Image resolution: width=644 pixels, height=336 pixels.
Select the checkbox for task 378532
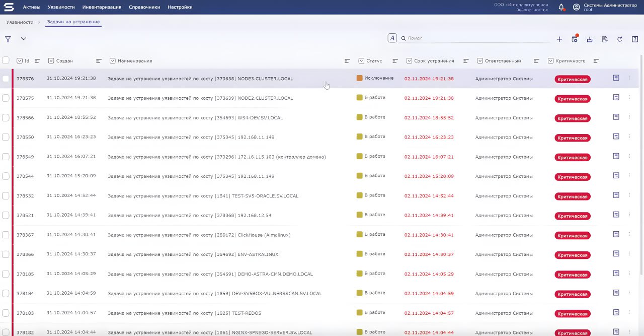[x=6, y=196]
